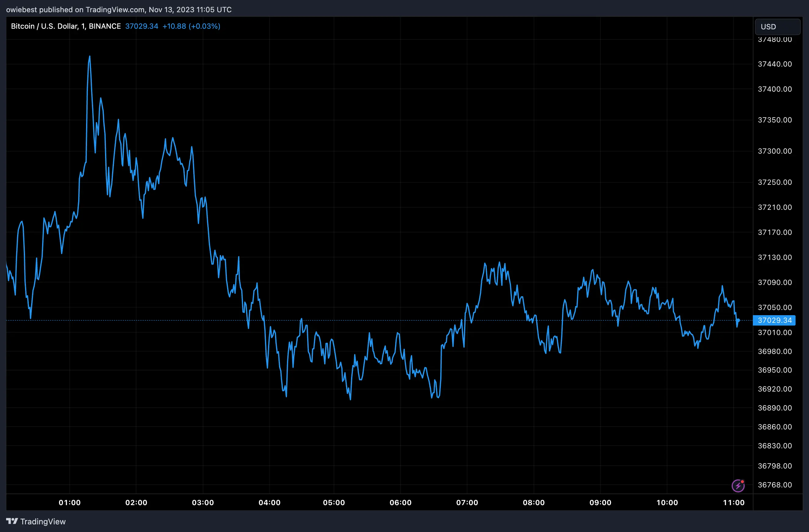Click the red notification dot on the lightning icon
Screen dimensions: 809x532
tap(742, 481)
